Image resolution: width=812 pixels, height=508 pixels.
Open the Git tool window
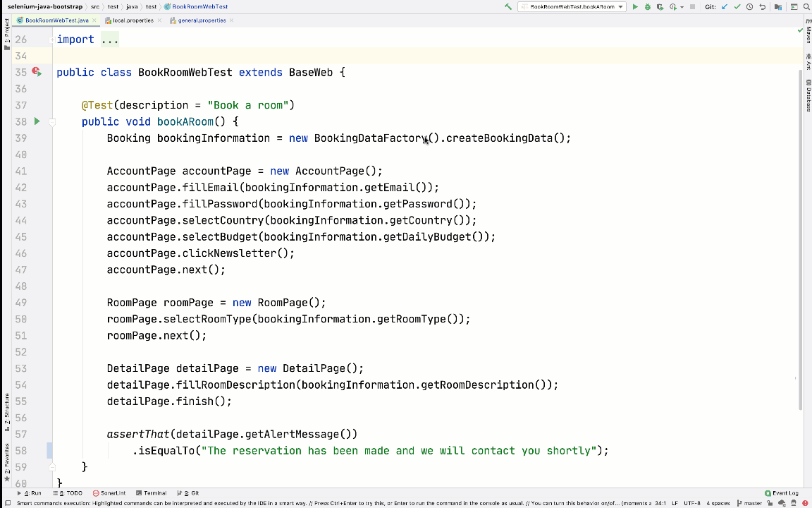[188, 493]
